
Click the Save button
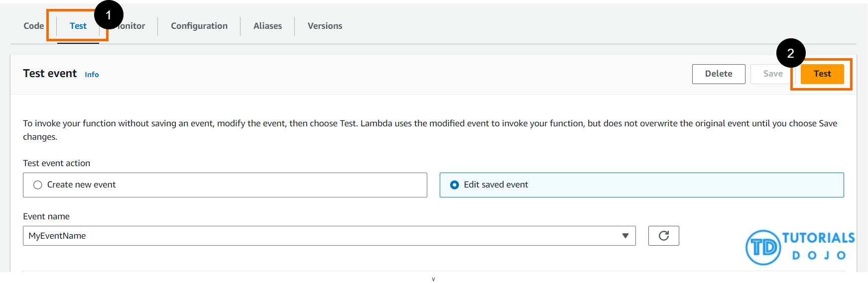[x=772, y=74]
